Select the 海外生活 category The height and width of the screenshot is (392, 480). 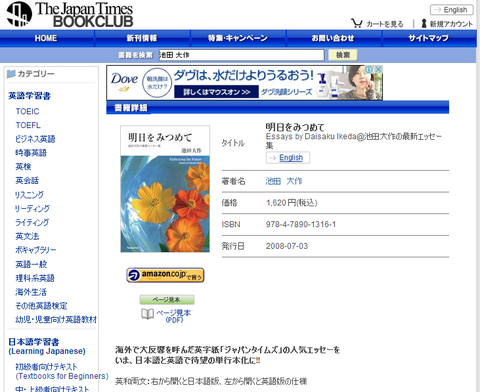coord(31,292)
